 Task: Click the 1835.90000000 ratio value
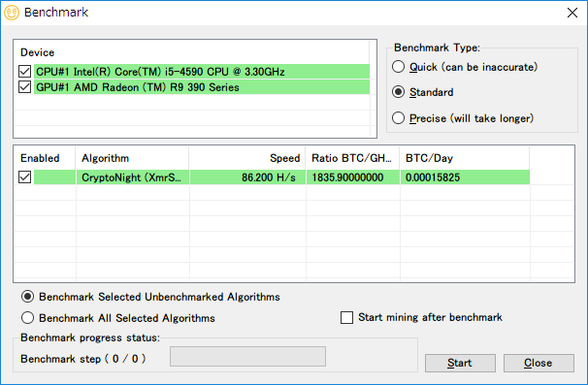347,177
